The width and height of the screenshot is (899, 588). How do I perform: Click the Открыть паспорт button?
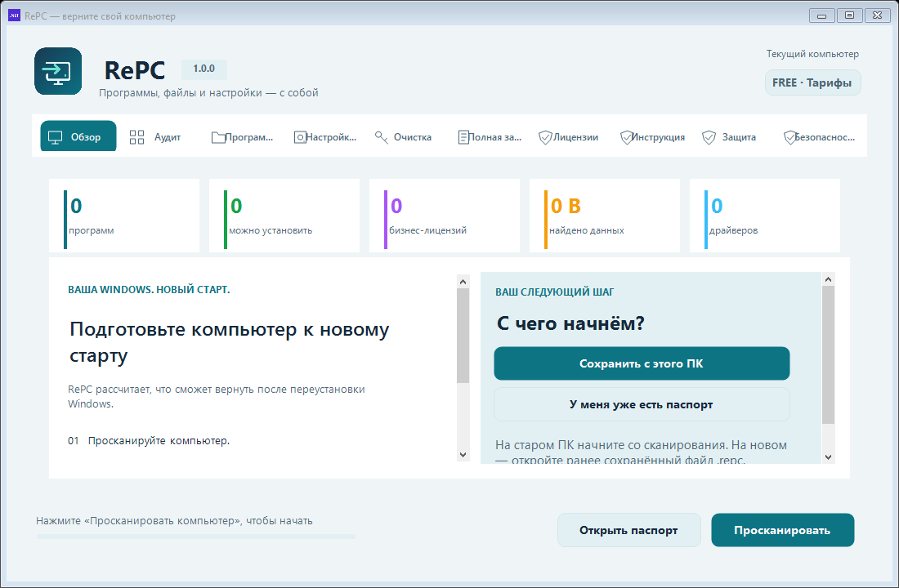629,530
